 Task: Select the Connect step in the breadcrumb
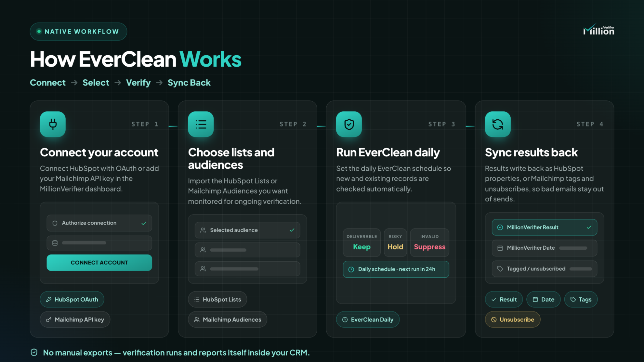(x=48, y=83)
